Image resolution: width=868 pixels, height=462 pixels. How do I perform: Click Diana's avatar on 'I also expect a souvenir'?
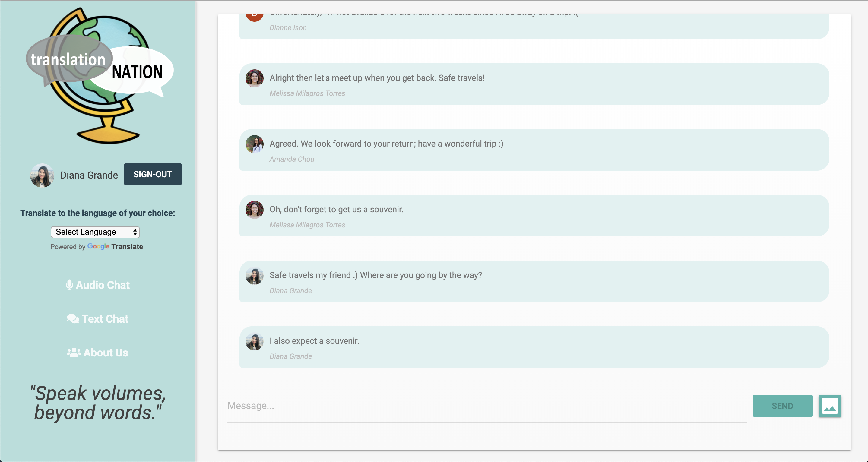255,342
